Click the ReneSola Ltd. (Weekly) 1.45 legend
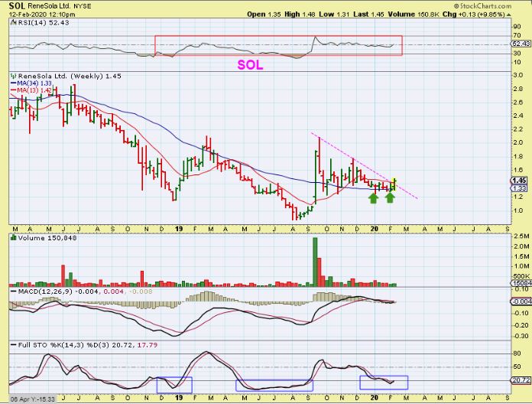The width and height of the screenshot is (532, 404). (x=70, y=77)
